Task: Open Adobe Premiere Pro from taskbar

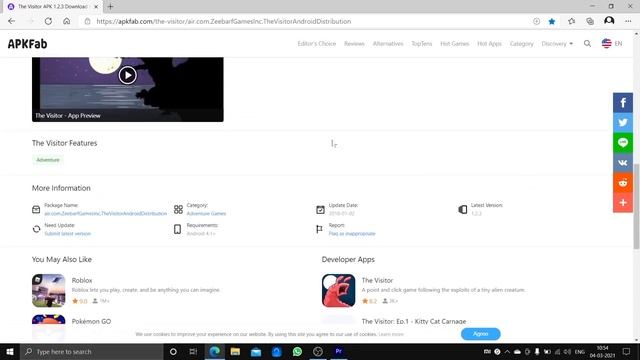Action: point(338,351)
